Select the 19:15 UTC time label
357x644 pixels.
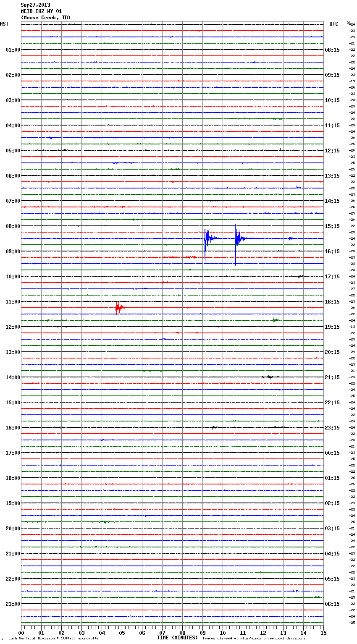pos(332,327)
